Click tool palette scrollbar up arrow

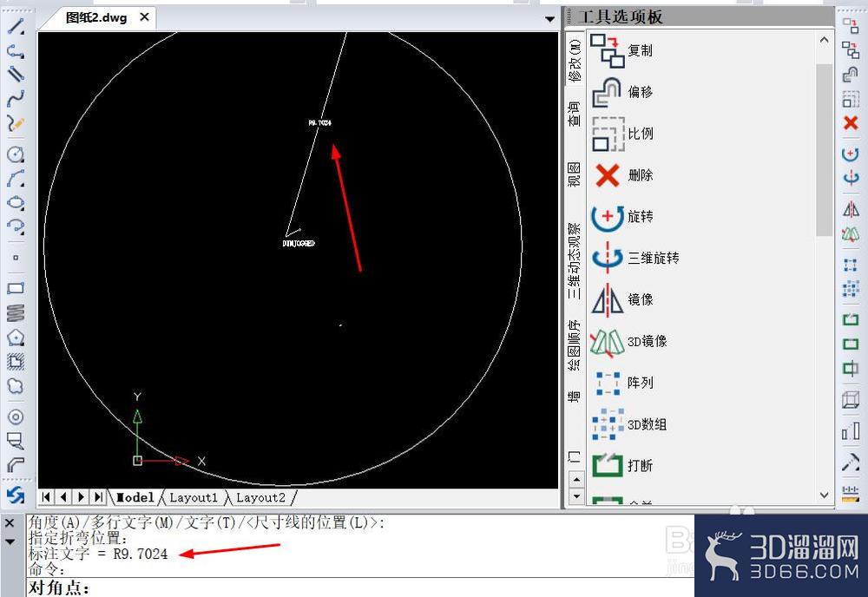(825, 40)
